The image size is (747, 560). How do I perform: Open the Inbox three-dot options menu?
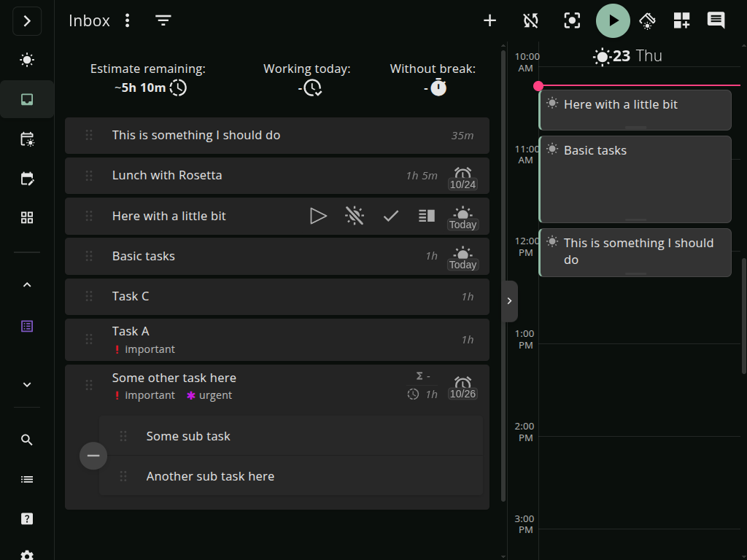(x=128, y=20)
